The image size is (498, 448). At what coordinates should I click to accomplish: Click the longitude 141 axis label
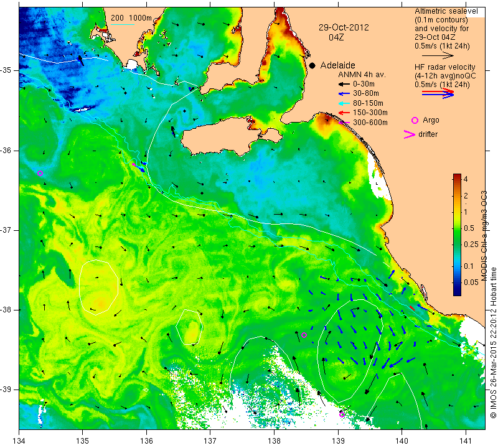(x=466, y=441)
